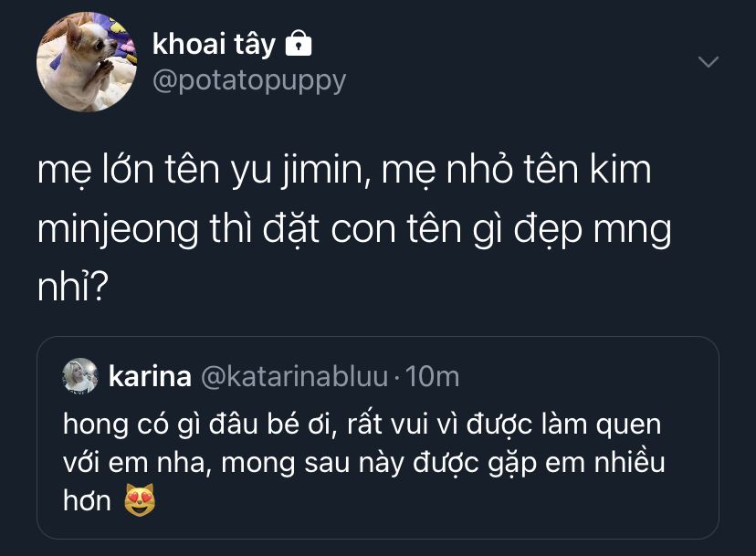Expand the tweet options chevron
Image resolution: width=756 pixels, height=556 pixels.
tap(708, 61)
